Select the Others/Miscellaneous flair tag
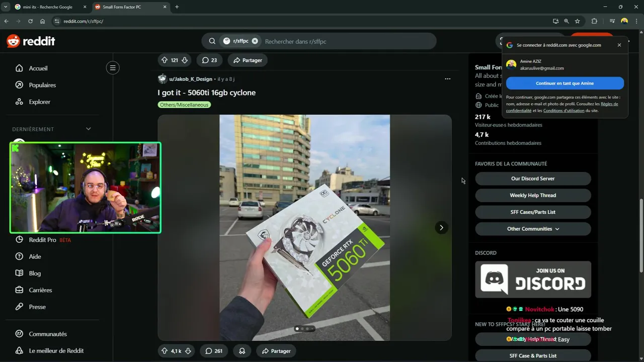 click(184, 105)
